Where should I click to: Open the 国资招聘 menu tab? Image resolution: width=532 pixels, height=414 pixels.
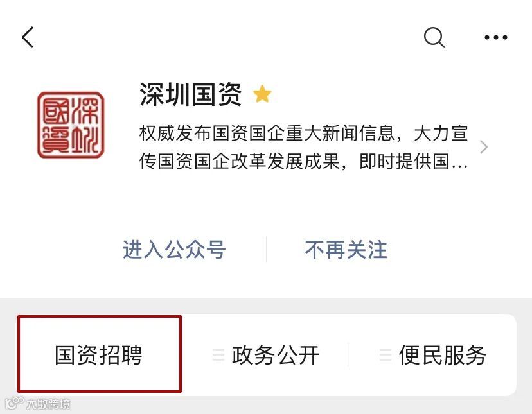100,354
